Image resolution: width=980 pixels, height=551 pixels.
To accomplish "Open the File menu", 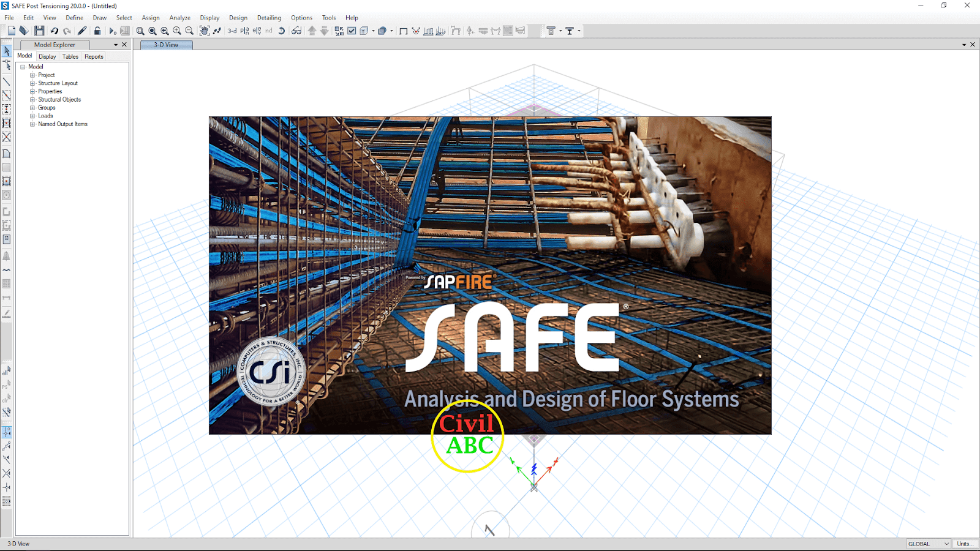I will click(x=9, y=18).
